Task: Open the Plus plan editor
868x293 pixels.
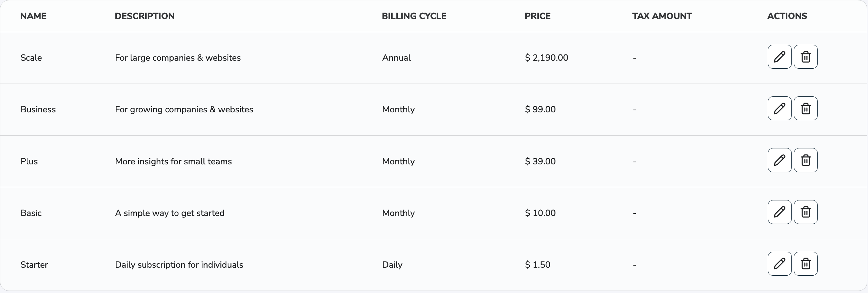Action: [779, 160]
